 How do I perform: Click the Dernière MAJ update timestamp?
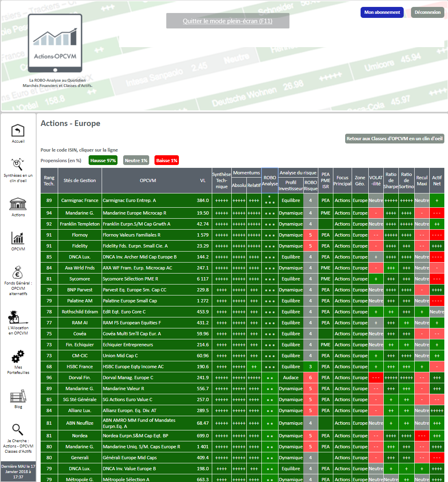click(18, 471)
